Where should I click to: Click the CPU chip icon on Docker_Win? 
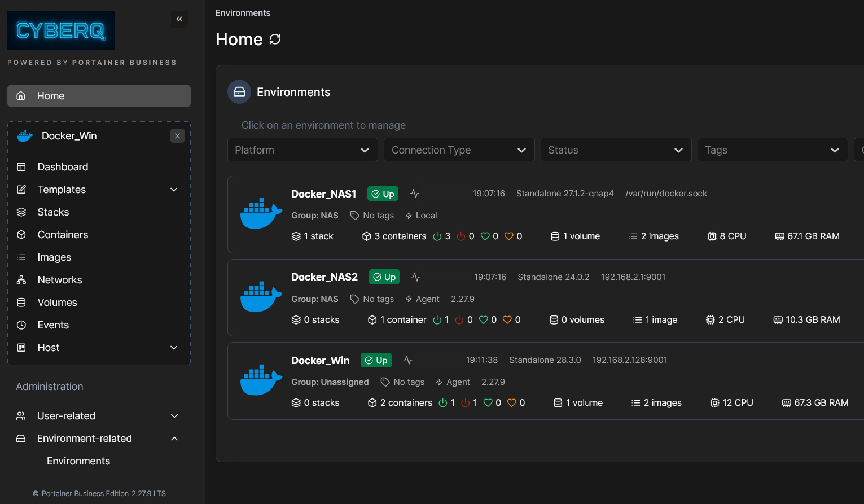(715, 403)
